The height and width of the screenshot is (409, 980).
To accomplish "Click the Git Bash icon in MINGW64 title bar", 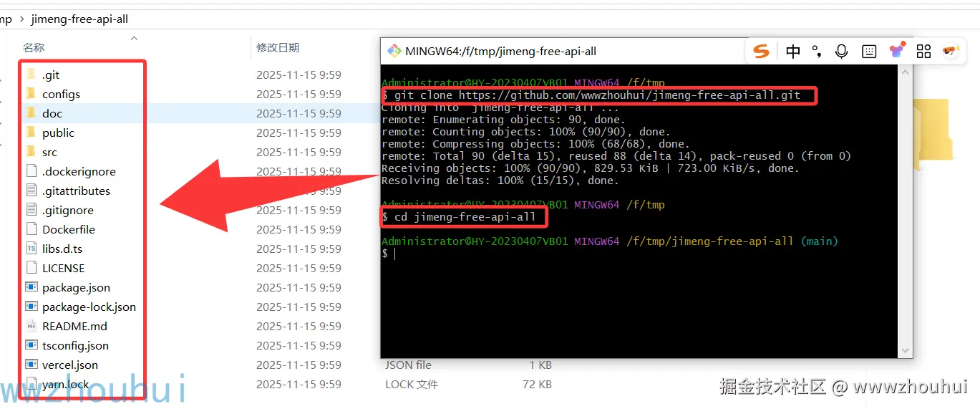I will click(x=394, y=51).
